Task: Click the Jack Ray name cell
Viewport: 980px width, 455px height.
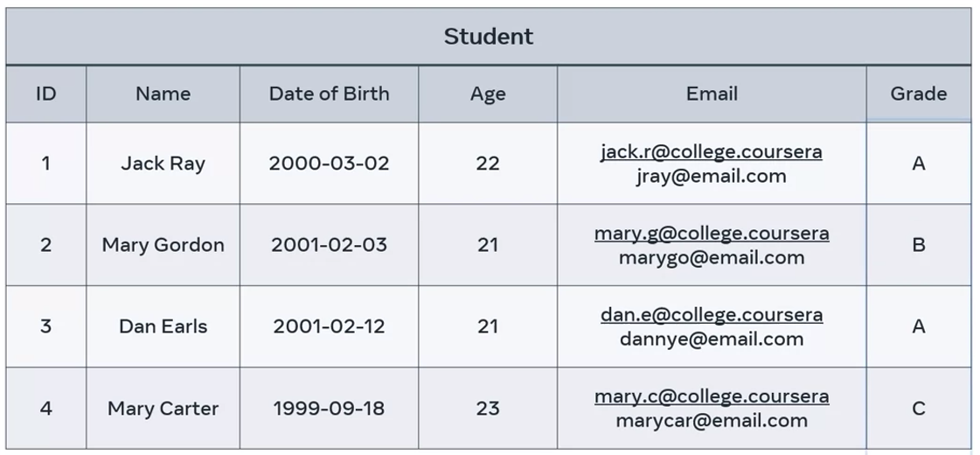Action: pyautogui.click(x=163, y=164)
